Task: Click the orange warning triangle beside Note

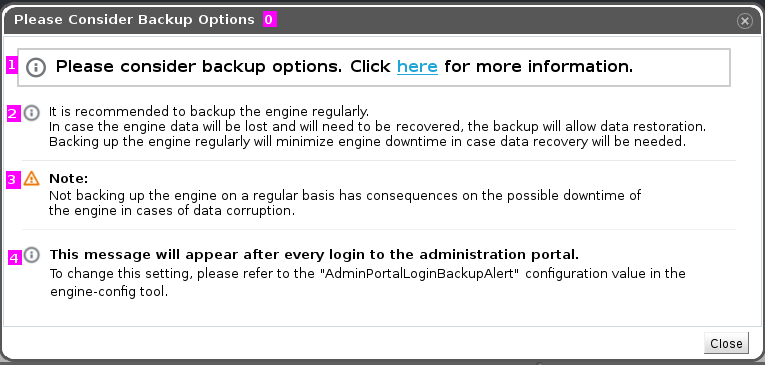Action: pyautogui.click(x=32, y=178)
